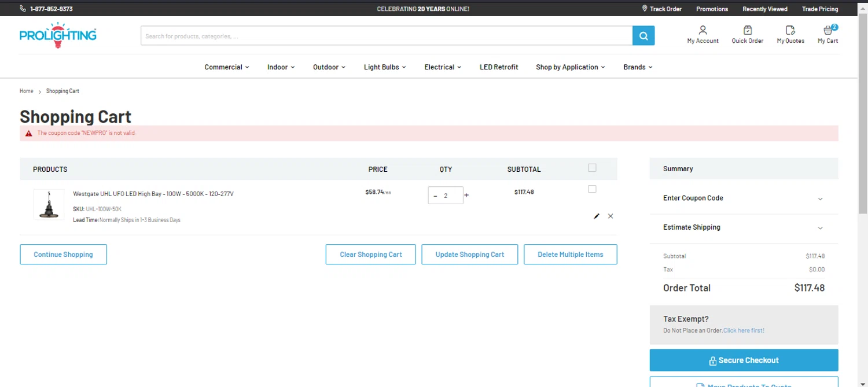Edit cart item with pencil icon

[597, 216]
